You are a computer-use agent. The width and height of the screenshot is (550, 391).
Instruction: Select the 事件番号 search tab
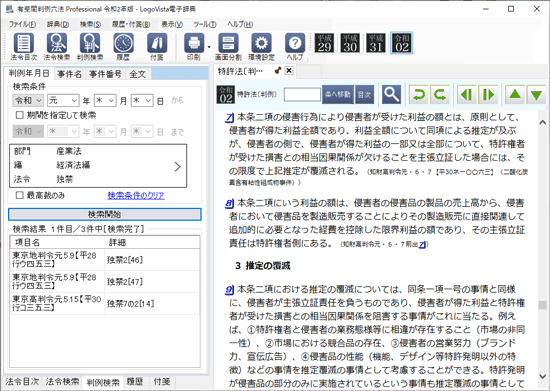[x=105, y=74]
